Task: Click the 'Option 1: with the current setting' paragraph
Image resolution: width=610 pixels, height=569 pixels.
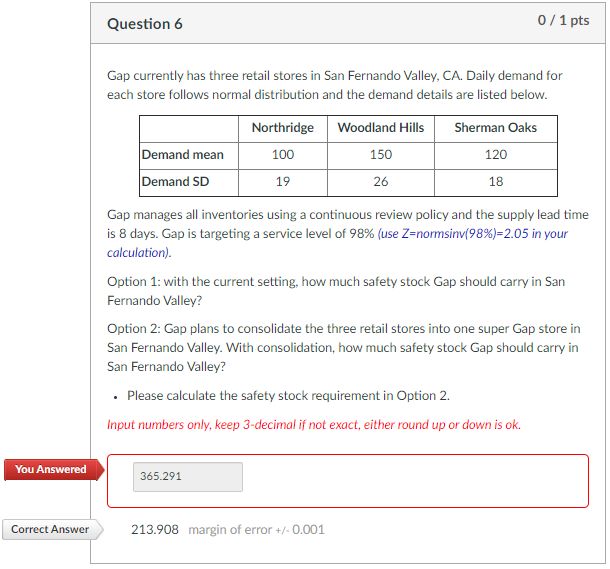Action: 336,291
